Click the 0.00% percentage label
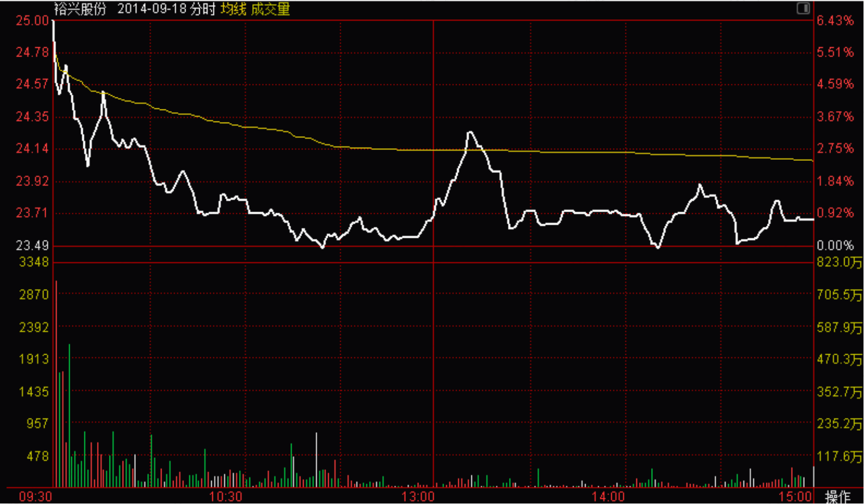864x504 pixels. 836,245
